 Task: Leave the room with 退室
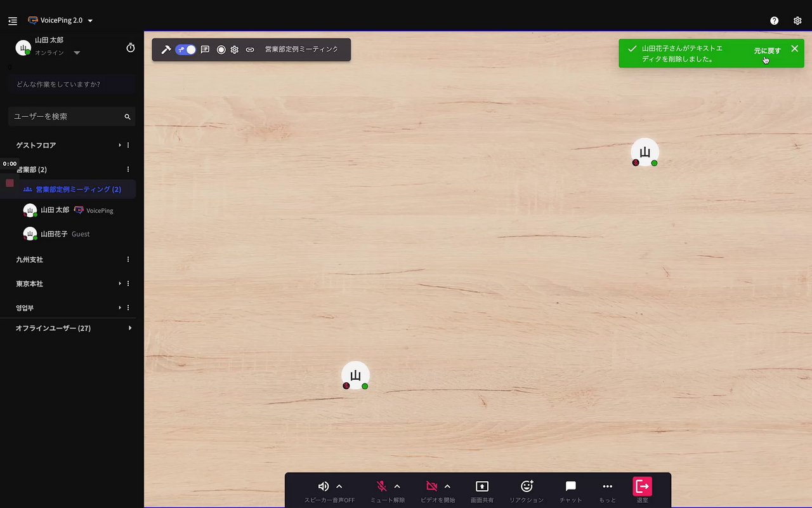pyautogui.click(x=643, y=486)
